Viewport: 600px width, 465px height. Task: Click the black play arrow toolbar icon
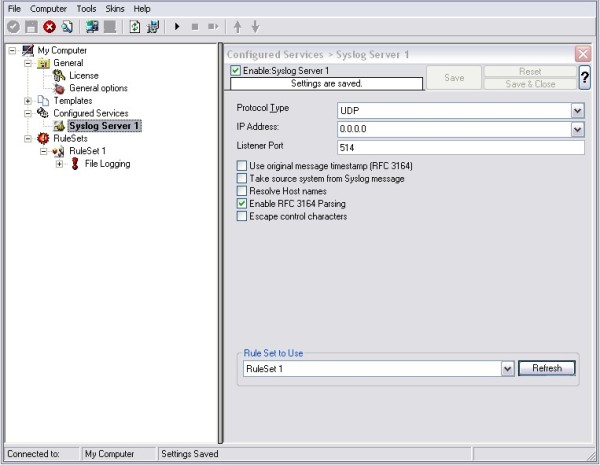[x=177, y=27]
